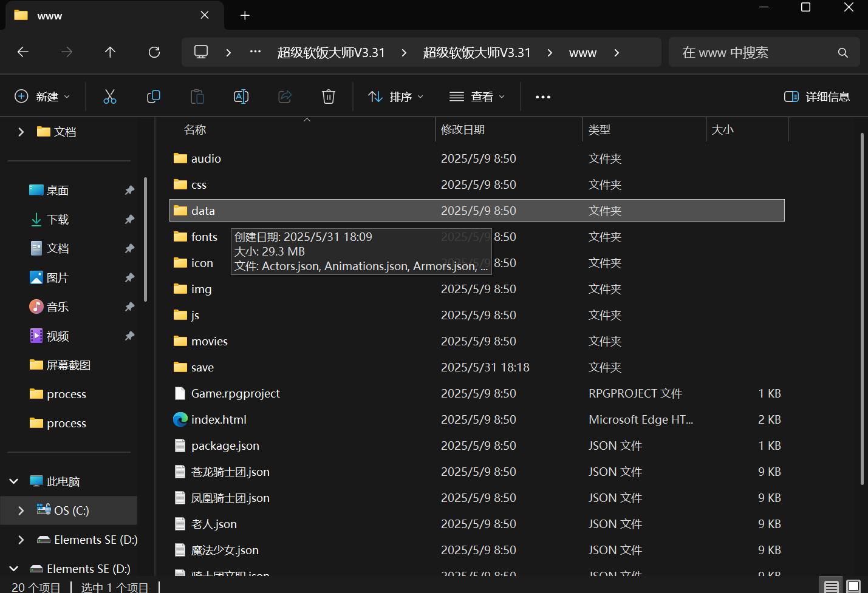This screenshot has height=593, width=868.
Task: Open the 排序 sort dropdown
Action: [395, 97]
